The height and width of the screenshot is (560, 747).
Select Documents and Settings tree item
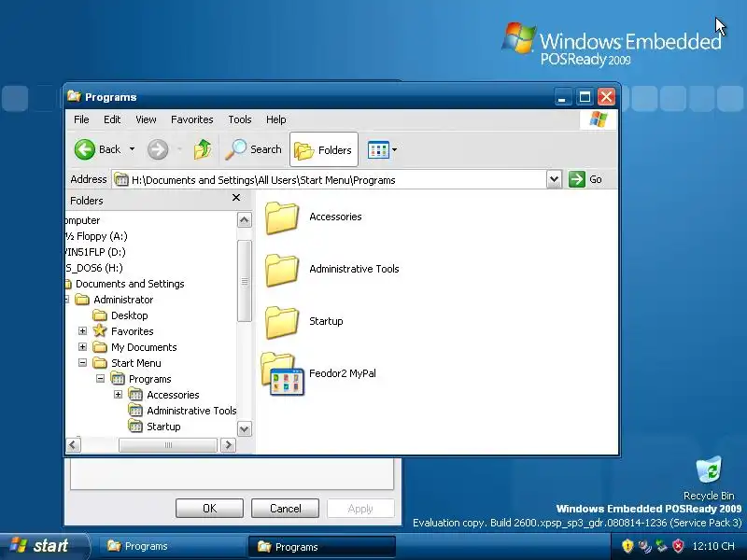click(130, 284)
